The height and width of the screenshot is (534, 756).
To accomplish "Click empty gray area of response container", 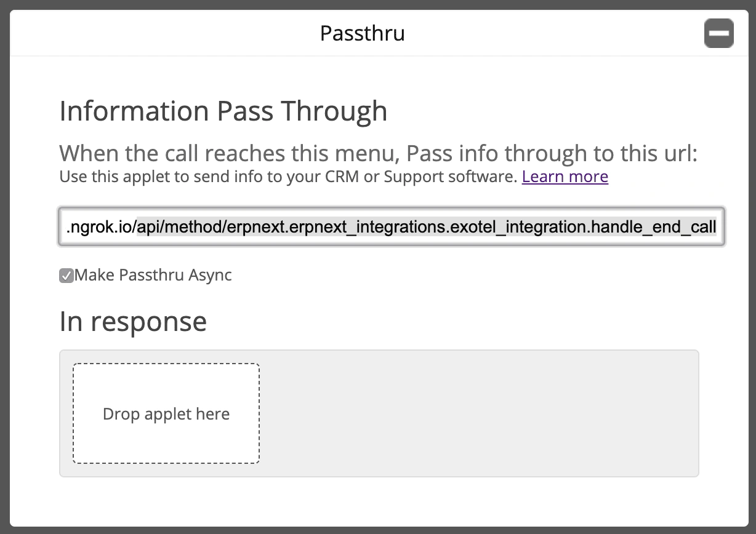I will pos(480,413).
